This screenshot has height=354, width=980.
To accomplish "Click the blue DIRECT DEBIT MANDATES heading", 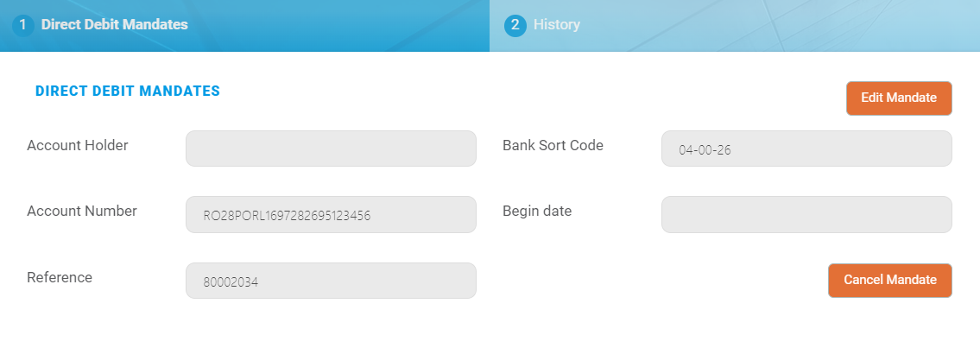I will pos(128,92).
